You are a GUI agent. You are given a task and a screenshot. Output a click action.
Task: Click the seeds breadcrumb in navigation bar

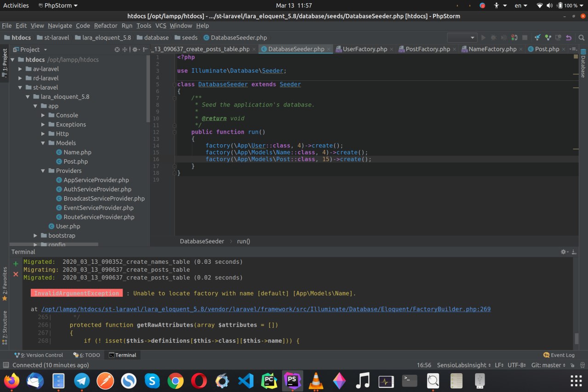pos(186,38)
